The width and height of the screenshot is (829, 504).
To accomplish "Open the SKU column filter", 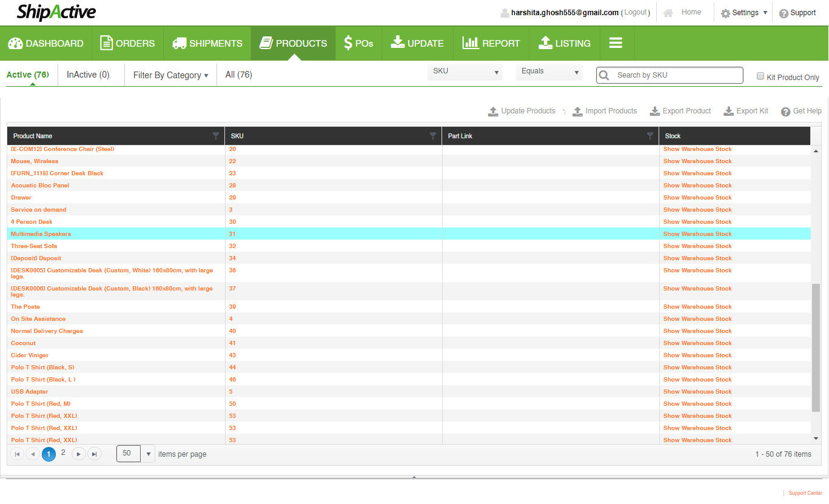I will tap(433, 136).
